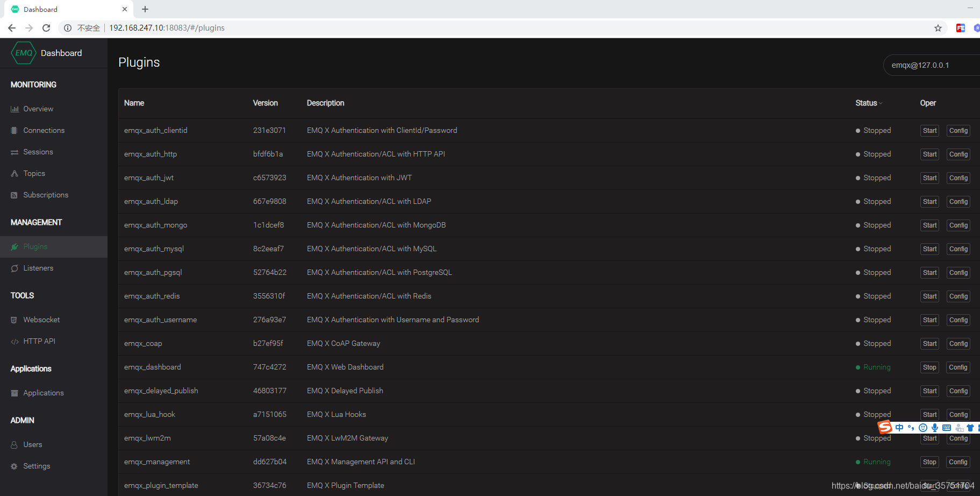Click the HTTP API code icon

(x=15, y=342)
